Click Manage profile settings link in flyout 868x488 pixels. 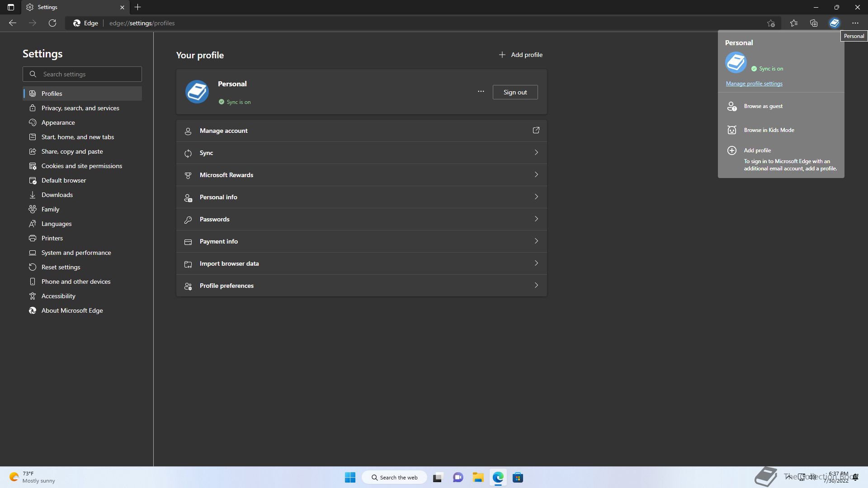tap(754, 84)
